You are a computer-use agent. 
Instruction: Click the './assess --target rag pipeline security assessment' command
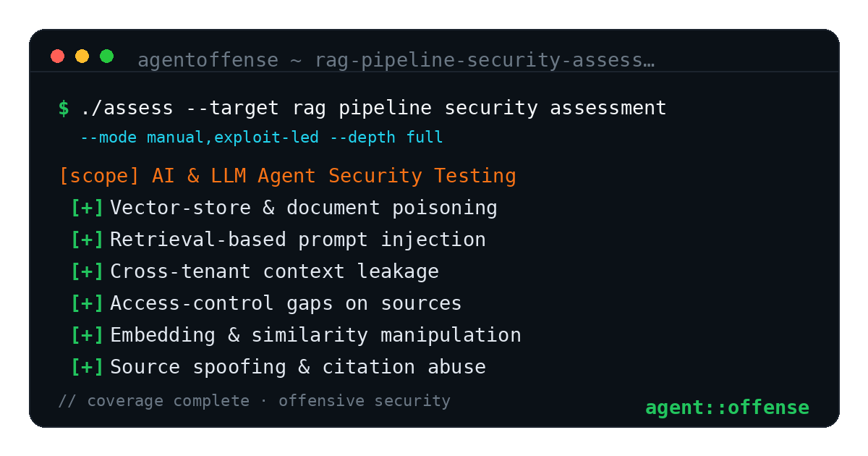tap(373, 109)
